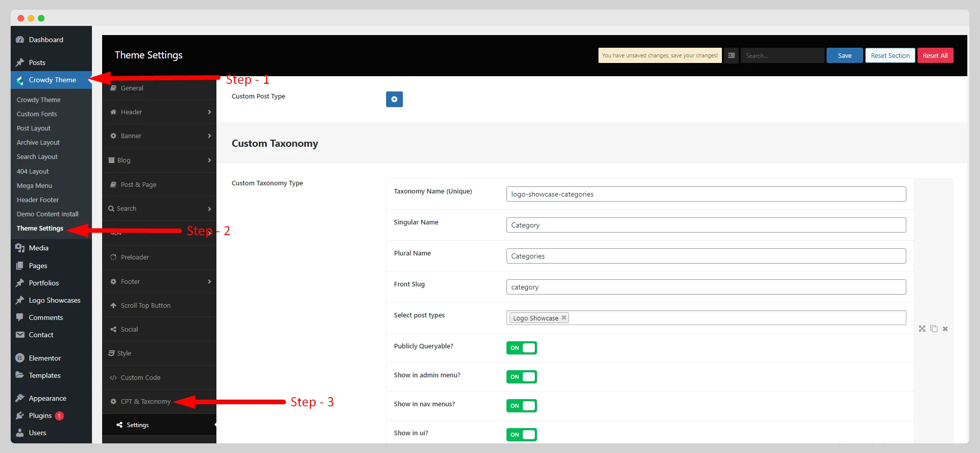Screen dimensions: 980x453
Task: Click the Contact envelope icon
Action: coord(20,335)
